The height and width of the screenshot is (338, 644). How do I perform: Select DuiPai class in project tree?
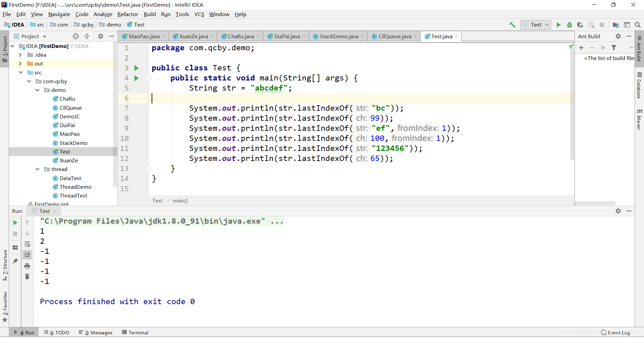point(67,125)
